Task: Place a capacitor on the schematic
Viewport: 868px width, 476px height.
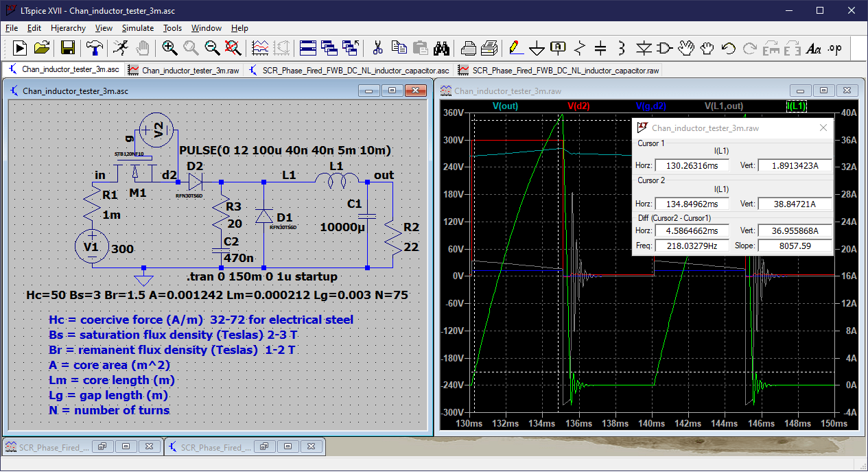Action: [600, 49]
